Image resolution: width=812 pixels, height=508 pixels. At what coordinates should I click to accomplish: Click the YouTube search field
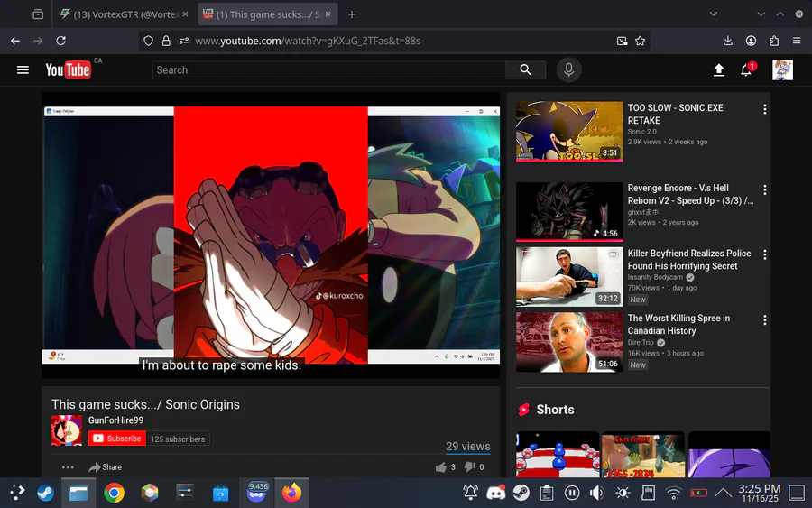[x=328, y=69]
